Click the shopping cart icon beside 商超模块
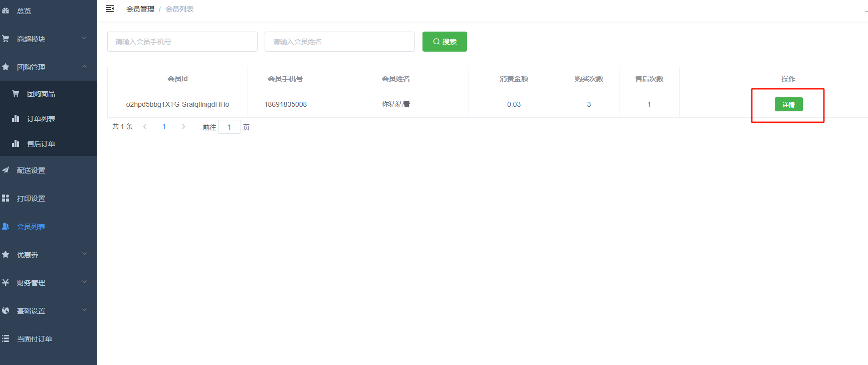This screenshot has width=868, height=365. (x=6, y=39)
